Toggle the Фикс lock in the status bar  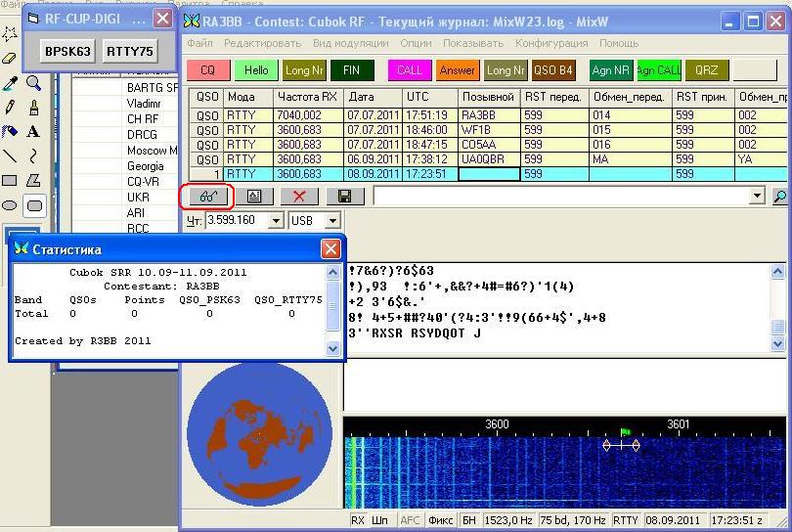(441, 520)
